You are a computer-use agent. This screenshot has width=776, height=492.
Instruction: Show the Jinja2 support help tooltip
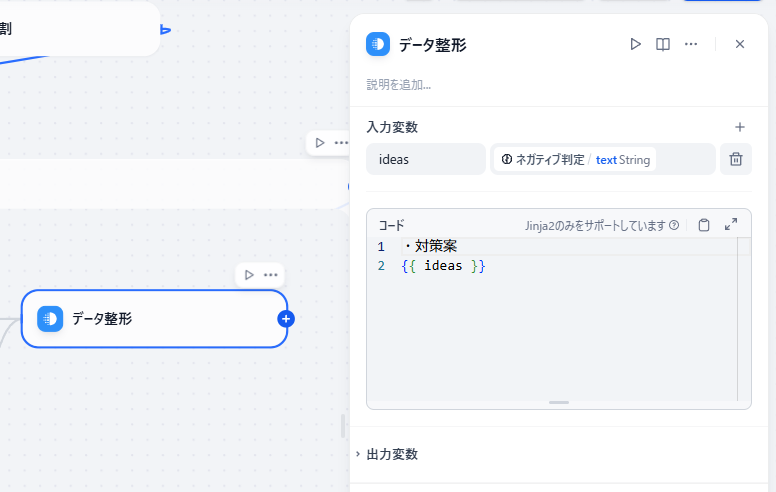(674, 225)
